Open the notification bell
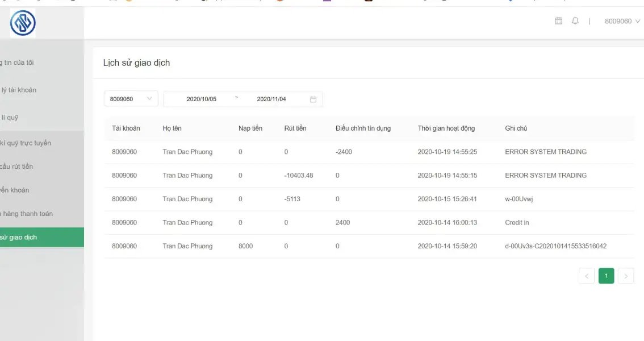This screenshot has width=644, height=341. pos(575,21)
